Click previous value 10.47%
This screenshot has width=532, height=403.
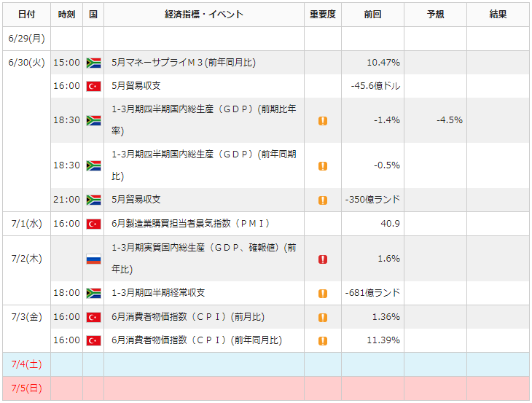tap(383, 63)
